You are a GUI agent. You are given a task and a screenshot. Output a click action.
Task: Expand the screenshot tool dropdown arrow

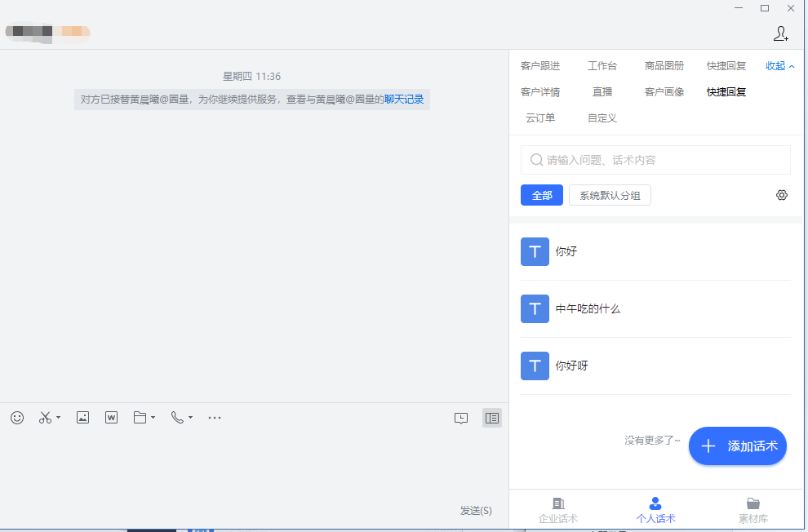tap(59, 419)
